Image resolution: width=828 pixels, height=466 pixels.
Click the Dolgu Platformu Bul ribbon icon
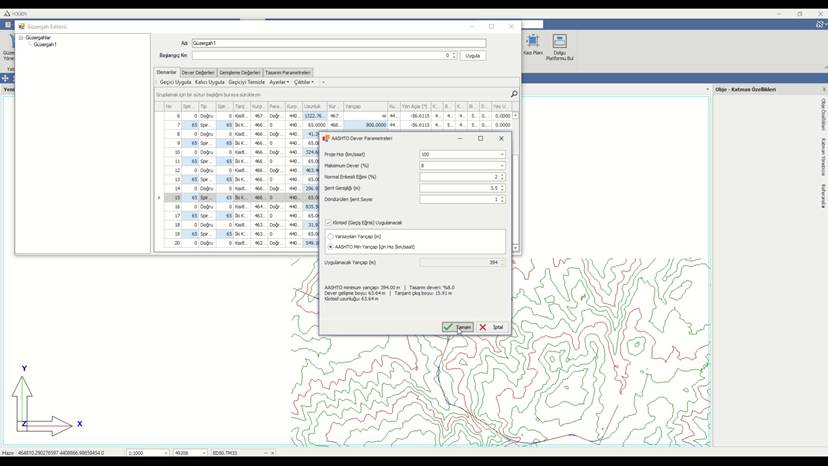point(559,41)
